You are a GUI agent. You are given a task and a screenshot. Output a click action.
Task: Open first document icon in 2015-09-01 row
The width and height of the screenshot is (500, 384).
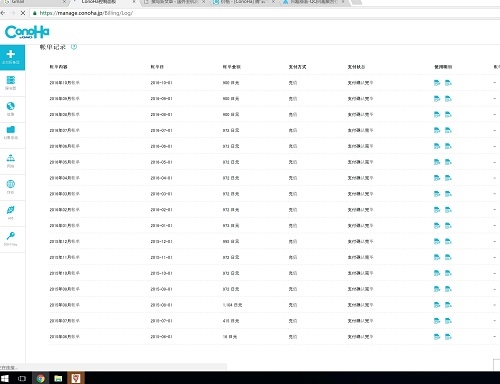click(437, 289)
